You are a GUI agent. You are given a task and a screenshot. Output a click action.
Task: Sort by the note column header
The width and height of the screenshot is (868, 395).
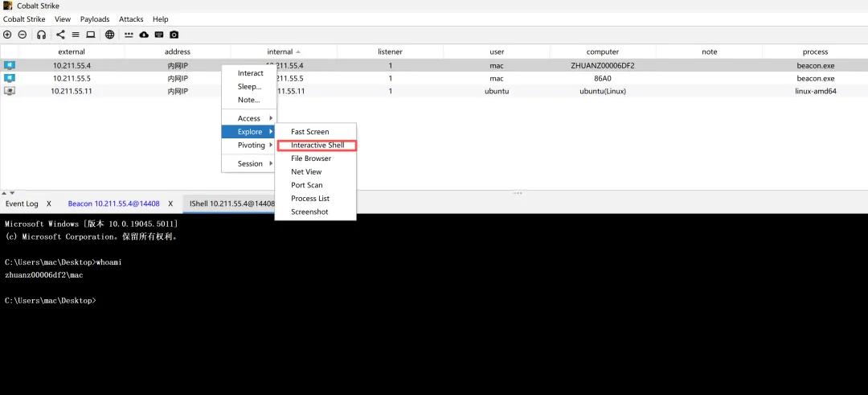[x=709, y=51]
